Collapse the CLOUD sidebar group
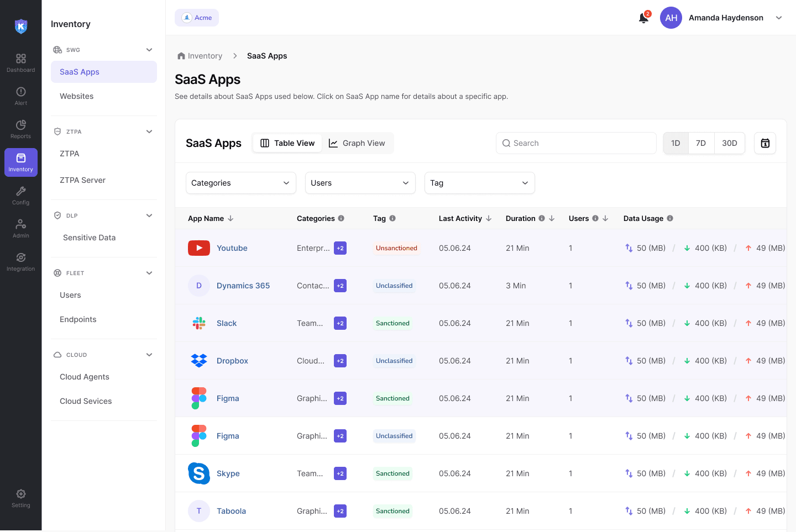Screen dimensions: 796x532 tap(149, 355)
